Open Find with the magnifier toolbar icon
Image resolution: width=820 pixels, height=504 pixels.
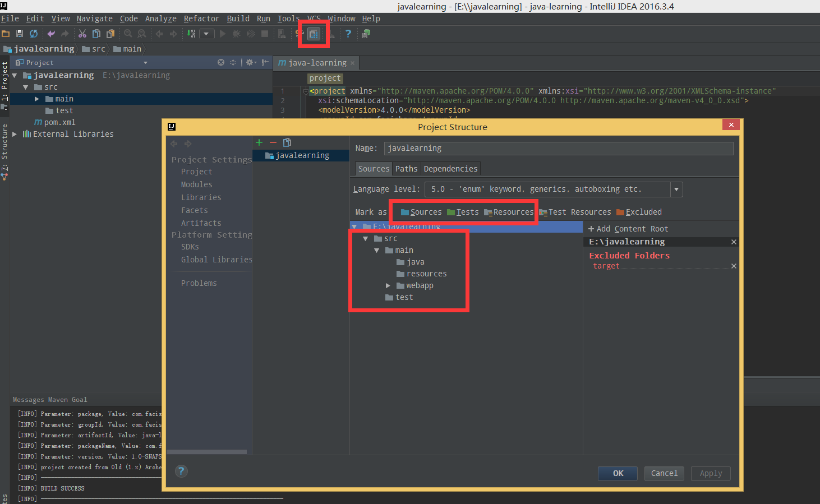tap(128, 34)
